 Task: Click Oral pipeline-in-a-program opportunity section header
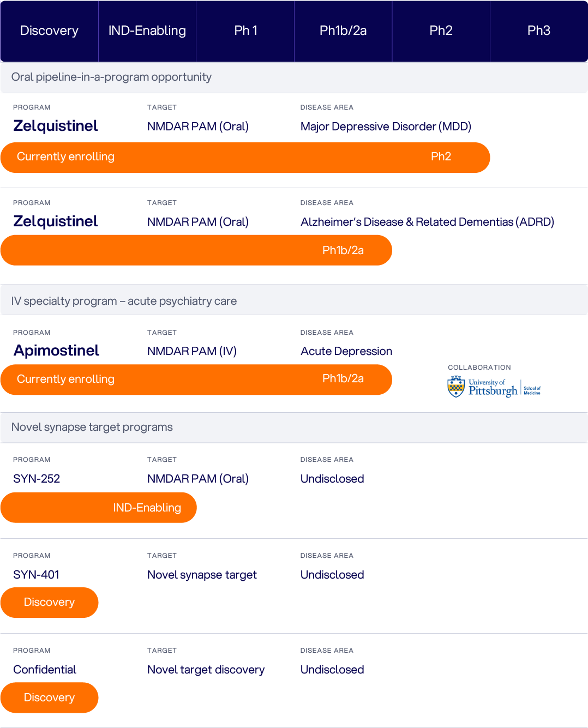tap(111, 77)
